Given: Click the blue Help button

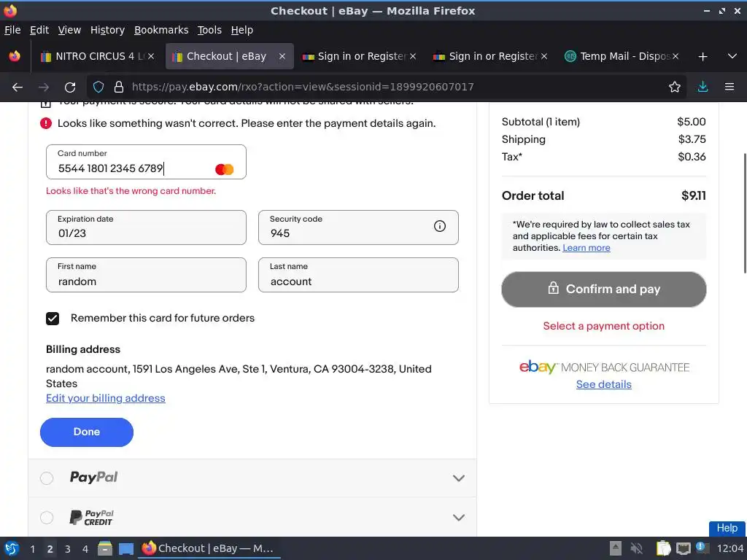Looking at the screenshot, I should click(727, 528).
